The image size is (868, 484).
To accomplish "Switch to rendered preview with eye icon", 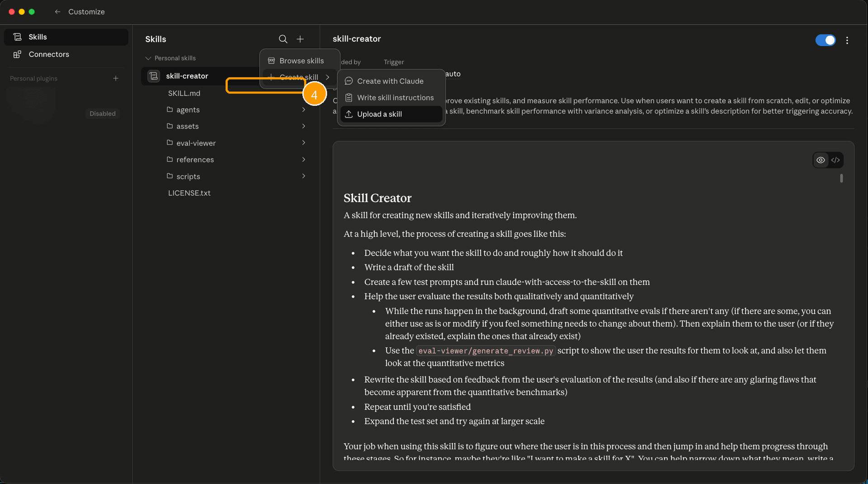I will [x=821, y=160].
